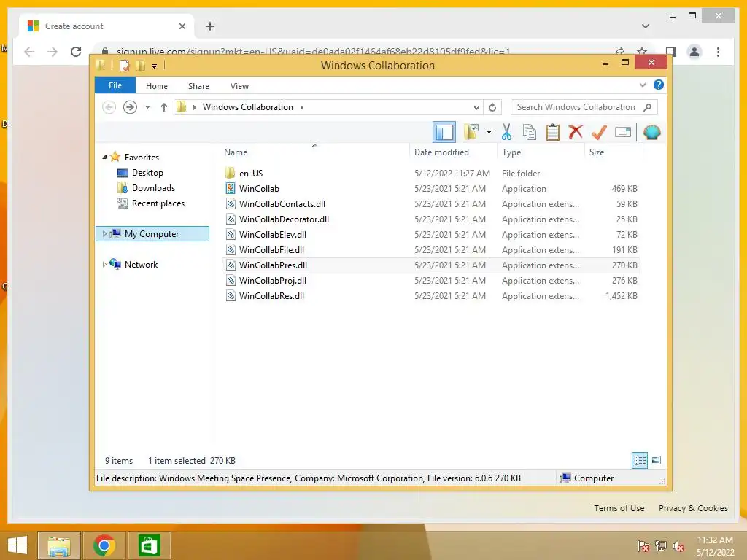Open the Customize Quick Access Toolbar dropdown
The height and width of the screenshot is (560, 747).
click(155, 66)
